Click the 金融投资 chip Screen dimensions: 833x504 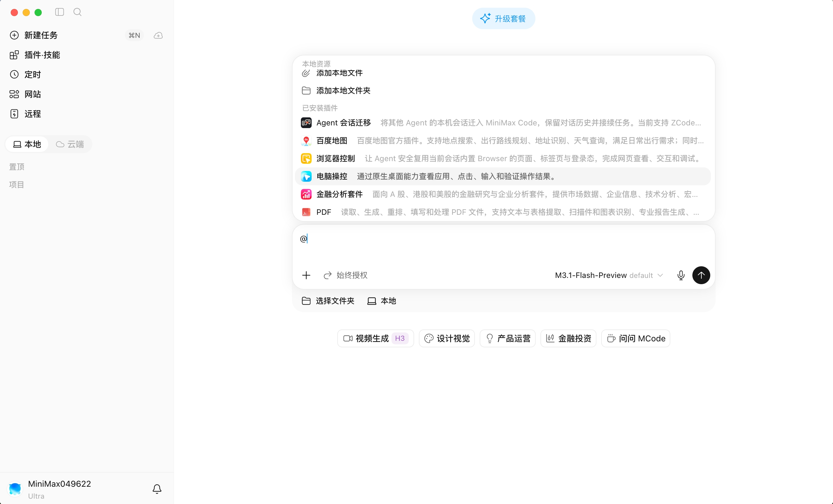coord(568,338)
